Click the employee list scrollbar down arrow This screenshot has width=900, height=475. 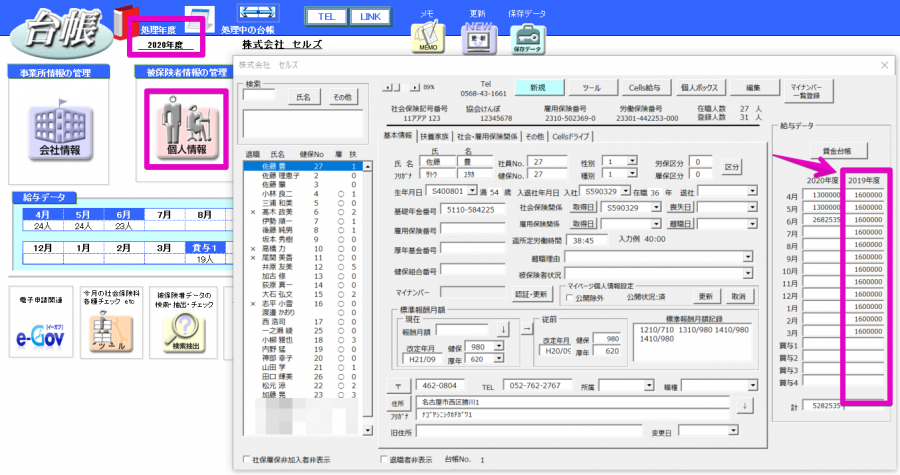click(x=367, y=430)
